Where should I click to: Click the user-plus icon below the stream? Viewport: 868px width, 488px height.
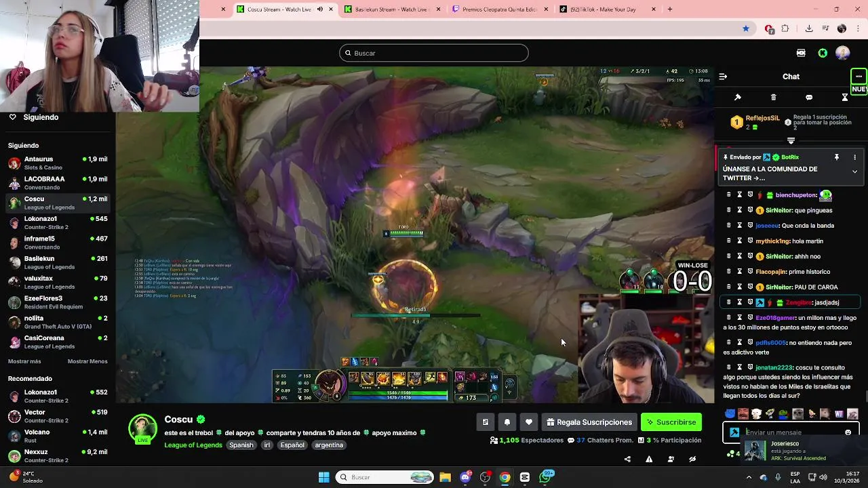click(x=671, y=459)
